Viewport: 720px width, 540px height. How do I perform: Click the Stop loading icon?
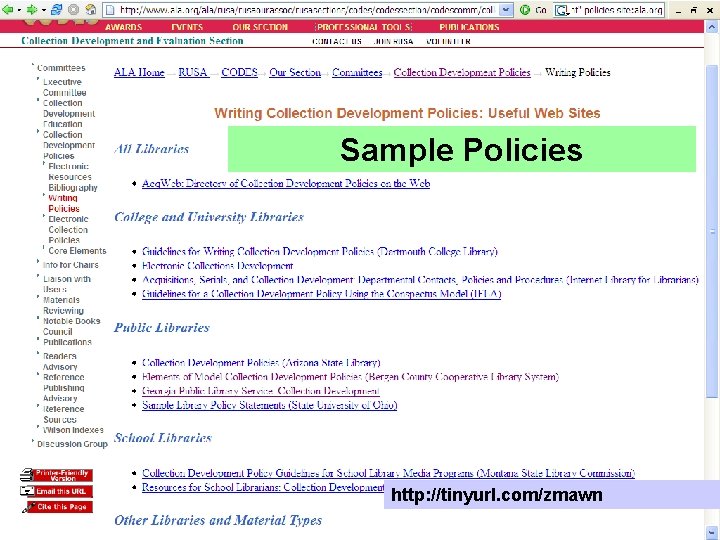pos(73,9)
